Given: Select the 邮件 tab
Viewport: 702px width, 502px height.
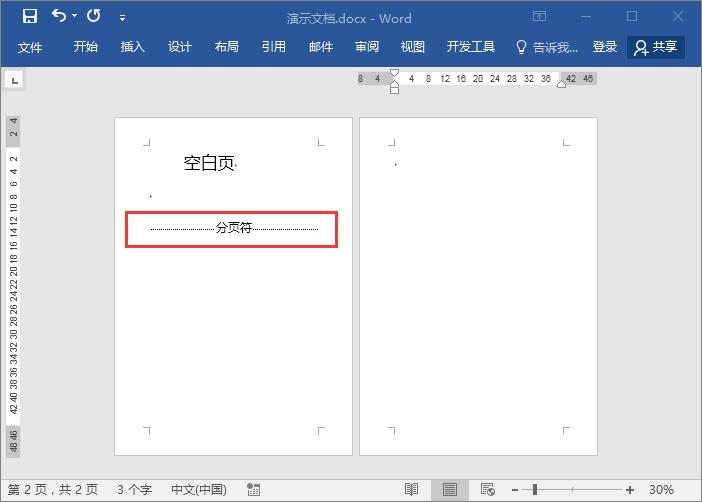Looking at the screenshot, I should click(x=321, y=47).
